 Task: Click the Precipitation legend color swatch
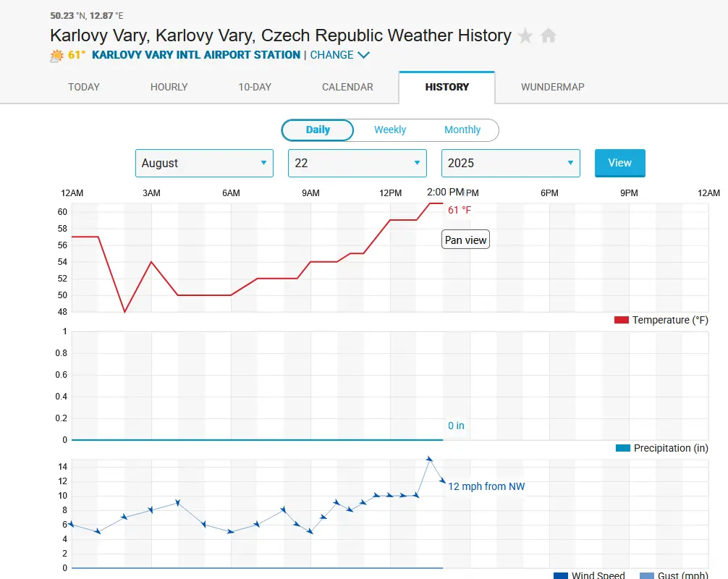click(622, 448)
